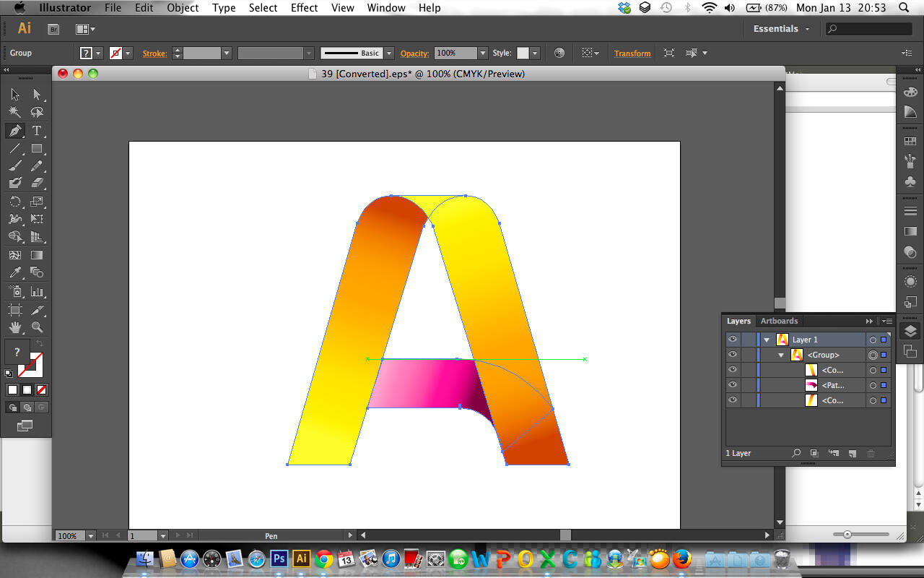Click the Style swatch in control bar
This screenshot has height=578, width=924.
coord(523,53)
